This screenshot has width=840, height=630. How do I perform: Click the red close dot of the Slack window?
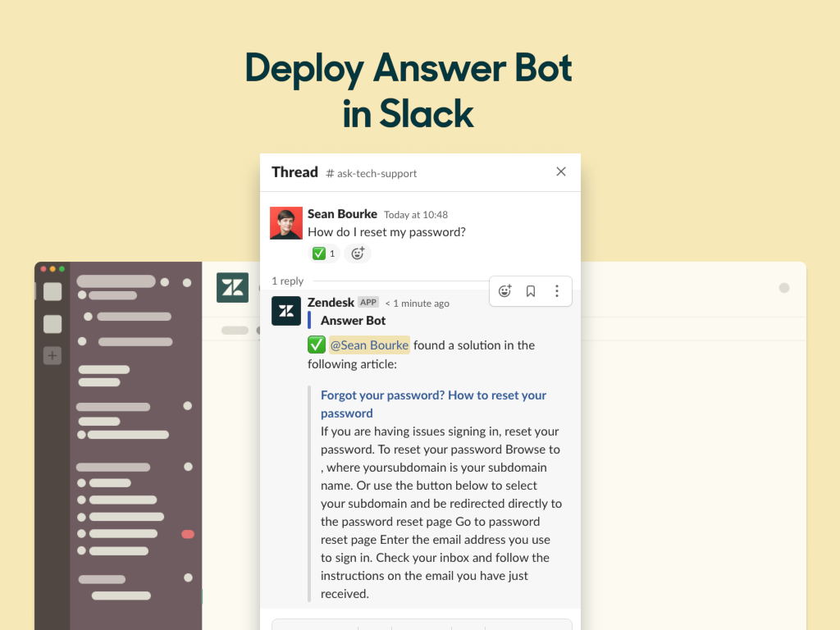(43, 269)
